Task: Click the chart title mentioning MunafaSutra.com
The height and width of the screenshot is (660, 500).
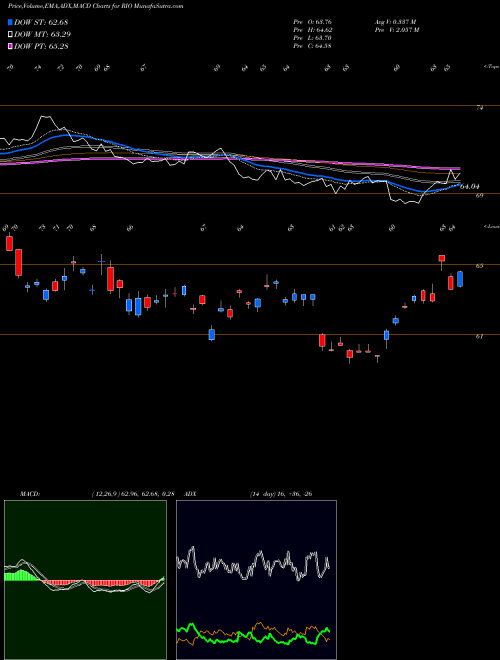Action: coord(96,7)
